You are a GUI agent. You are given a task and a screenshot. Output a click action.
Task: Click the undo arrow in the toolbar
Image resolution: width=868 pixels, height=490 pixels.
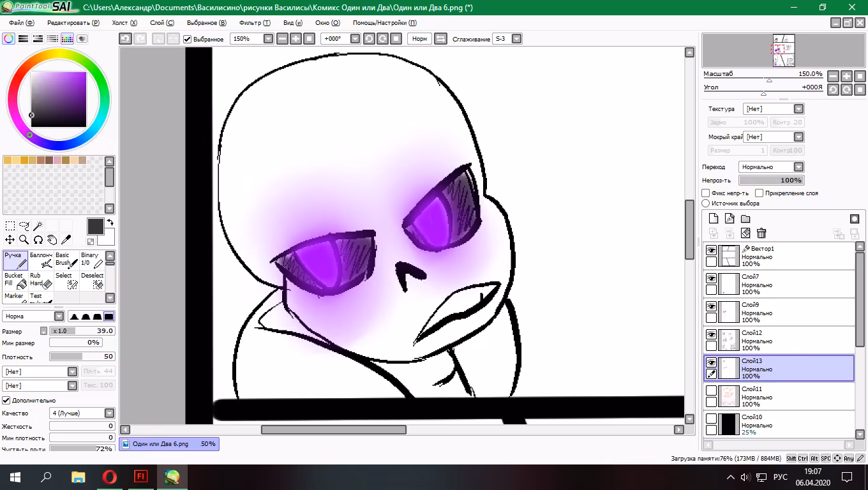tap(126, 39)
